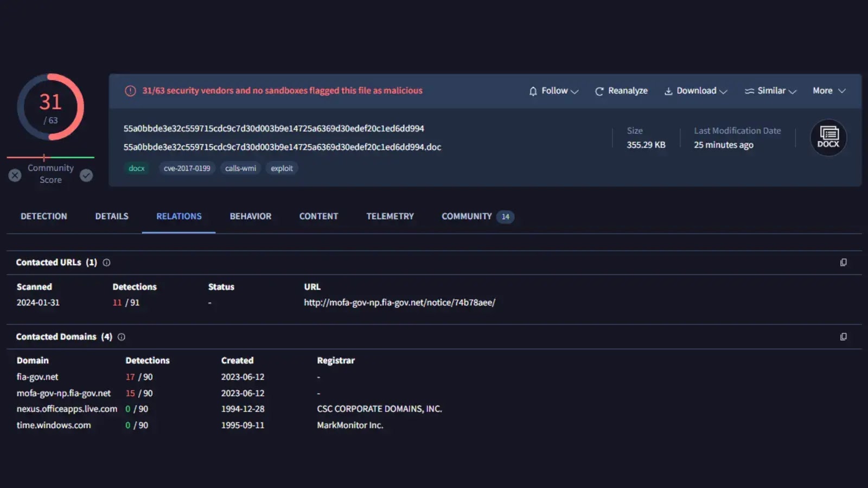Image resolution: width=868 pixels, height=488 pixels.
Task: Click the exploit tag
Action: click(x=282, y=169)
